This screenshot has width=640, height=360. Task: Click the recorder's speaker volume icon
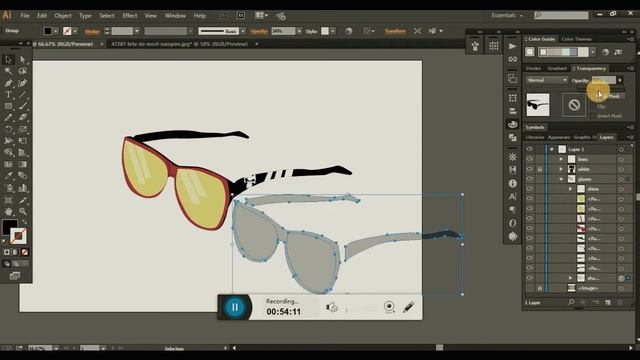(332, 307)
